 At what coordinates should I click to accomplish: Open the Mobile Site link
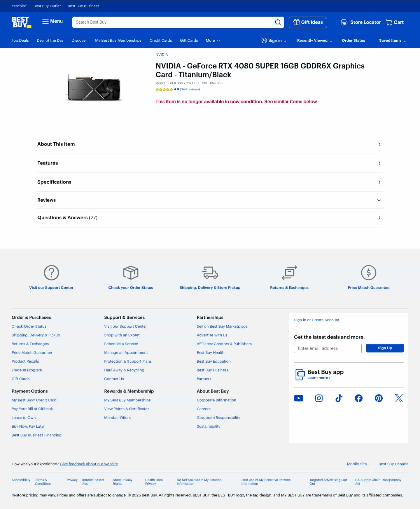(357, 464)
